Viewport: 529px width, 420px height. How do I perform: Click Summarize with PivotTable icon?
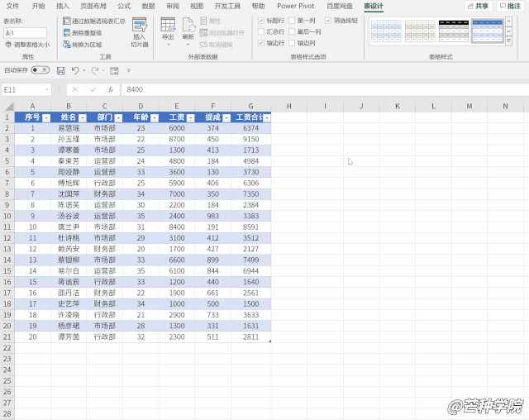pyautogui.click(x=66, y=21)
